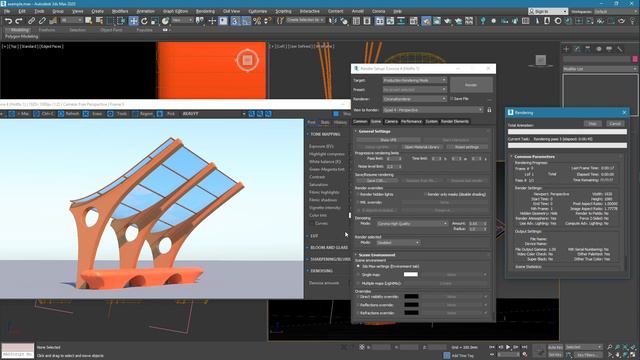Toggle the Save File checkbox

click(451, 99)
